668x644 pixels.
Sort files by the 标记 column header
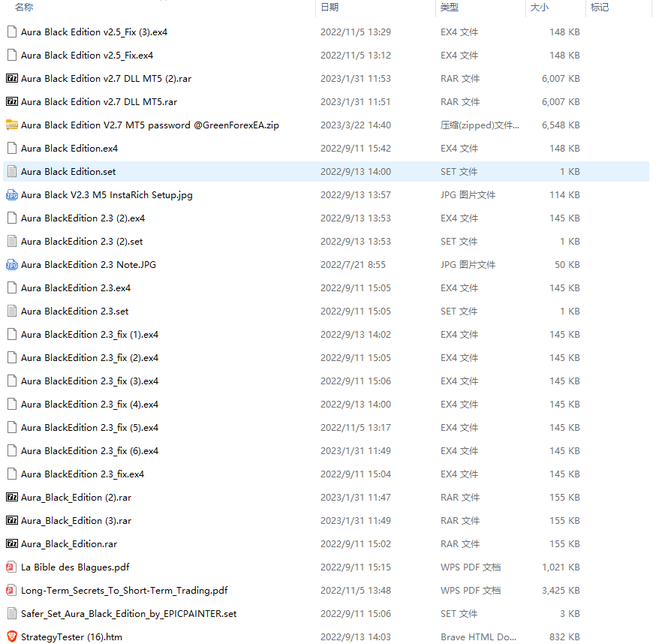(600, 8)
